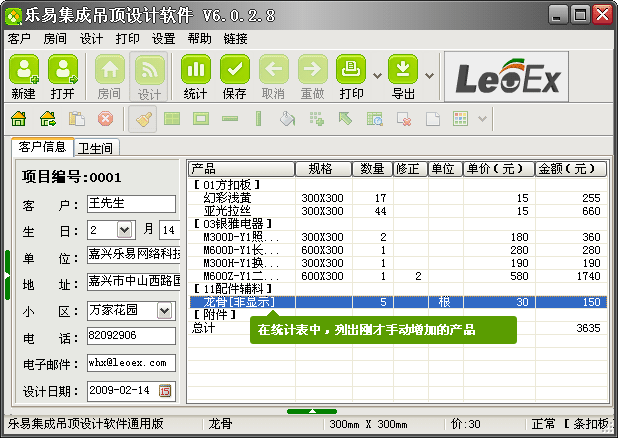Select the paintbrush tool in second toolbar

point(144,119)
